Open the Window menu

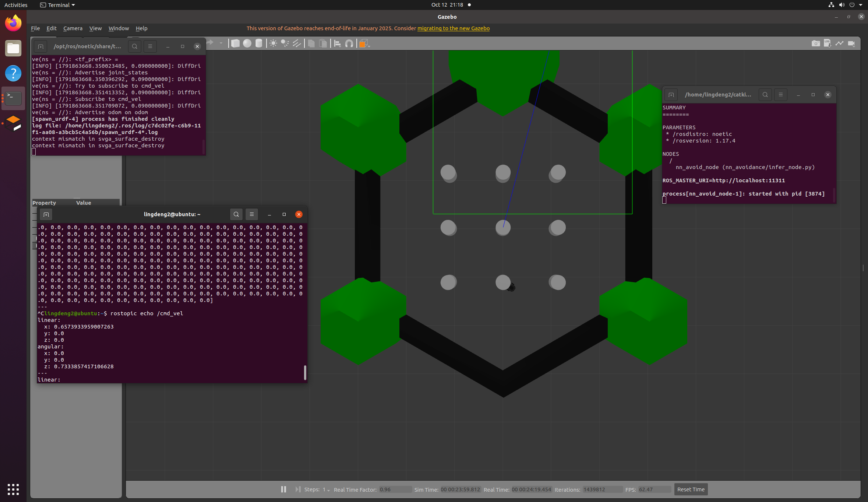[x=119, y=28]
